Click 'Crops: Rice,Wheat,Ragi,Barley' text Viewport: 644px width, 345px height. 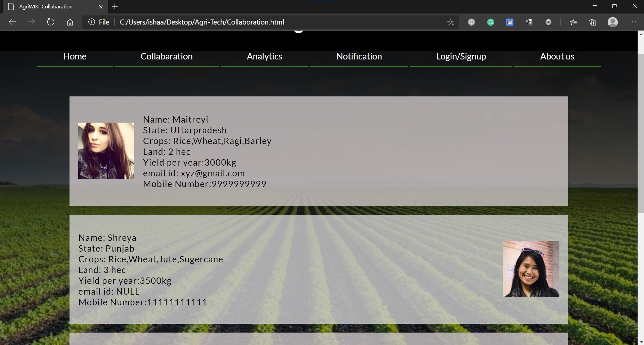tap(207, 141)
